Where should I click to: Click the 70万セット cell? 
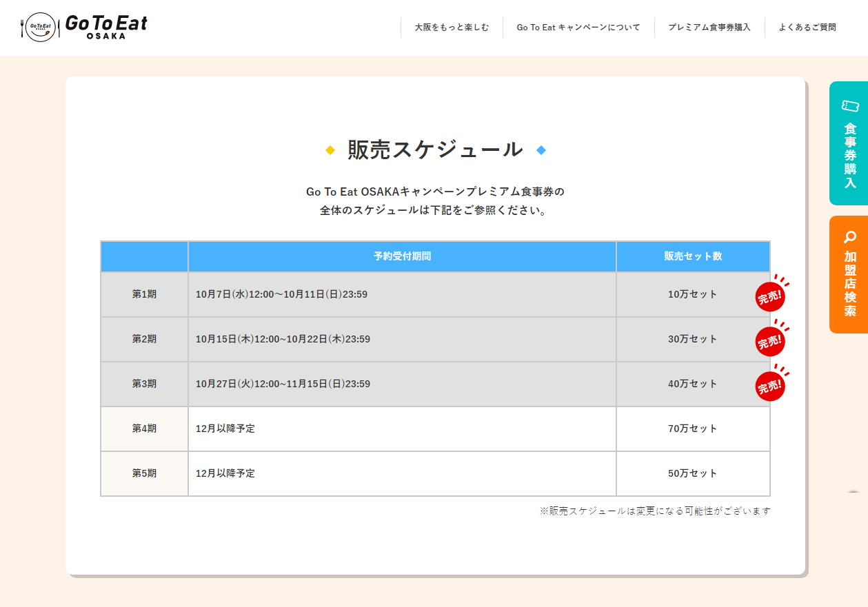click(693, 429)
